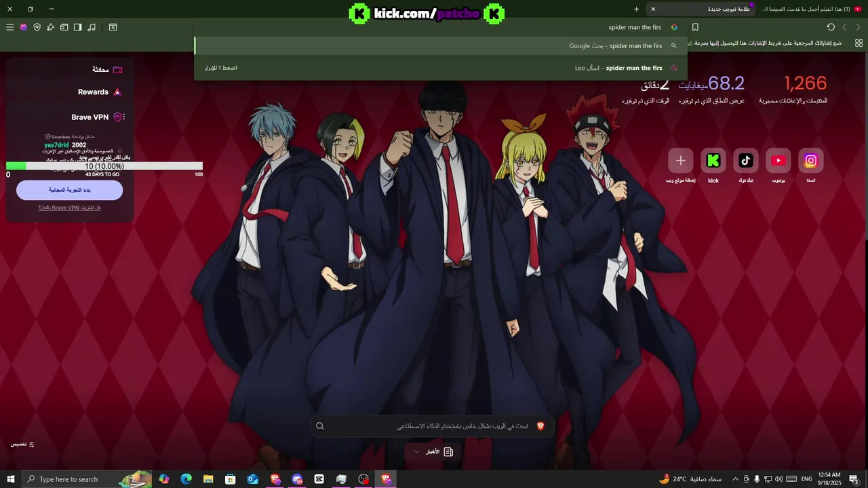Open CapCut from the taskbar
Screen dimensions: 868x488
(319, 479)
